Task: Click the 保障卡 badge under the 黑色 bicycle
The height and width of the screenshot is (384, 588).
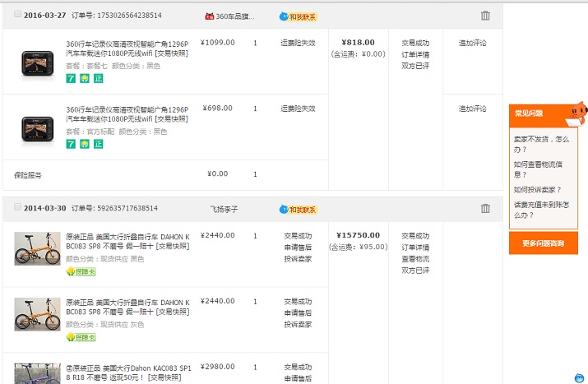Action: coord(81,271)
